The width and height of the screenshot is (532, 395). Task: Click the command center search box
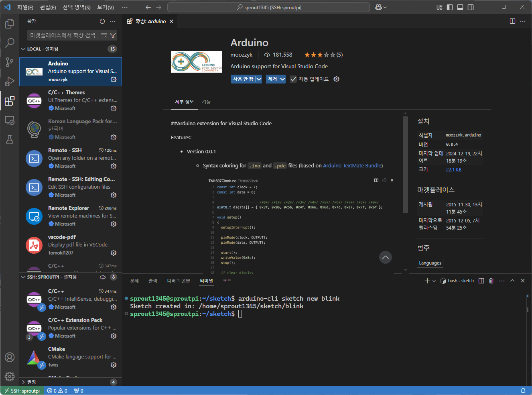[x=269, y=7]
